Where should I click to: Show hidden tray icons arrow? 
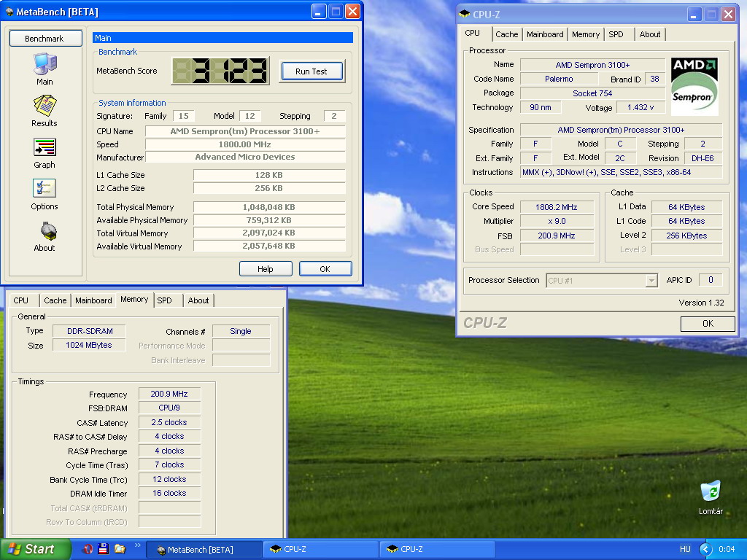(x=705, y=550)
